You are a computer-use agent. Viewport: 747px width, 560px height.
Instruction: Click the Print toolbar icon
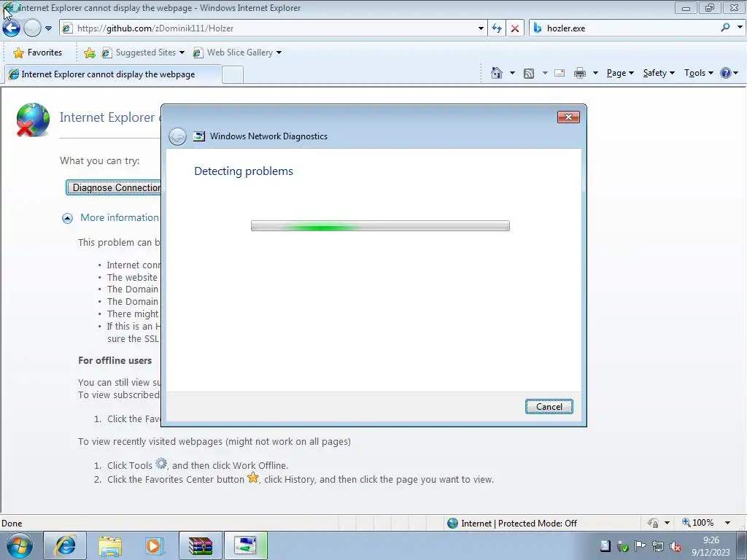coord(580,73)
